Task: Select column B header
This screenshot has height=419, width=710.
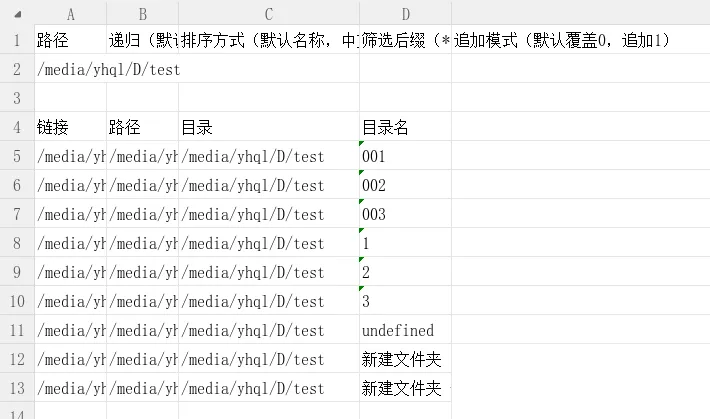Action: pos(143,14)
